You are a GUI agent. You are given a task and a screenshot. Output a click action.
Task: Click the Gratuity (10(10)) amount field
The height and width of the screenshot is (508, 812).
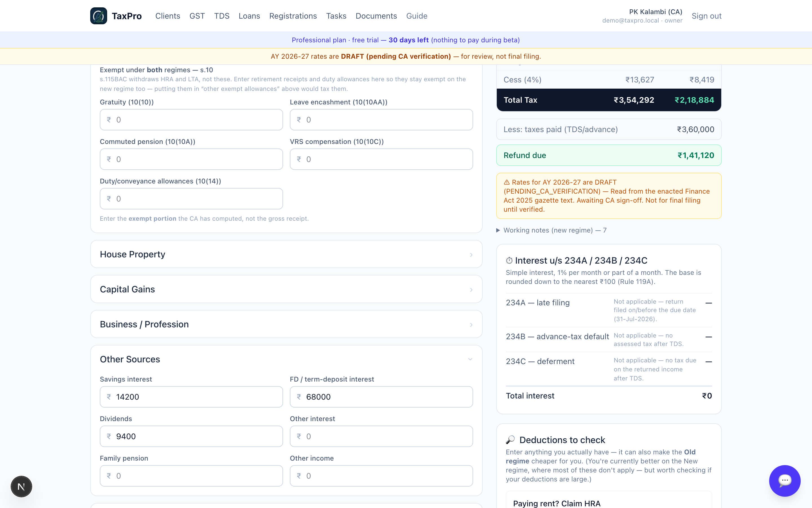[x=191, y=120]
